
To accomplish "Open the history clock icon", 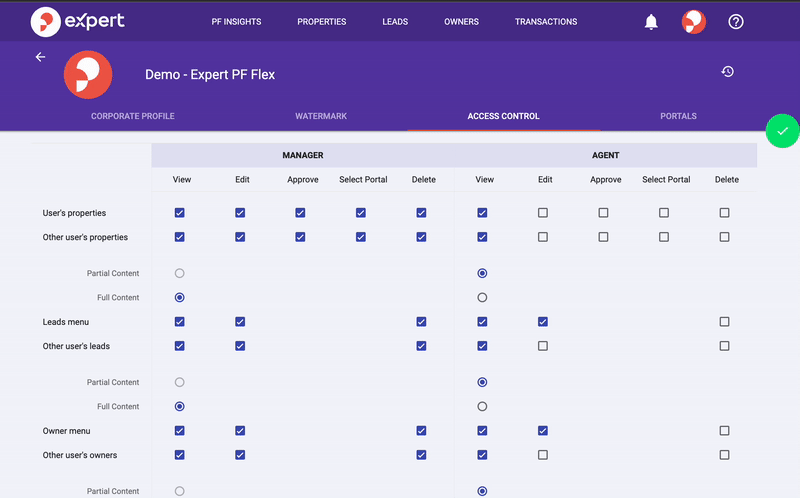I will point(728,72).
